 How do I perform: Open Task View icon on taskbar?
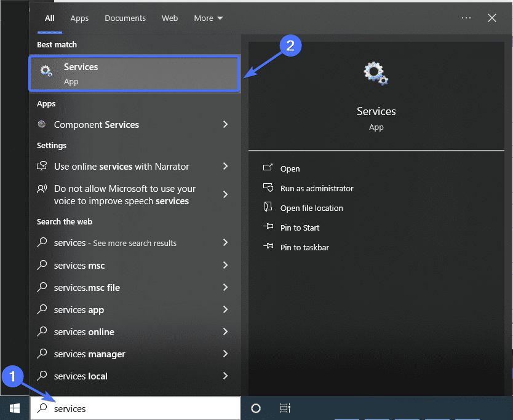tap(285, 408)
